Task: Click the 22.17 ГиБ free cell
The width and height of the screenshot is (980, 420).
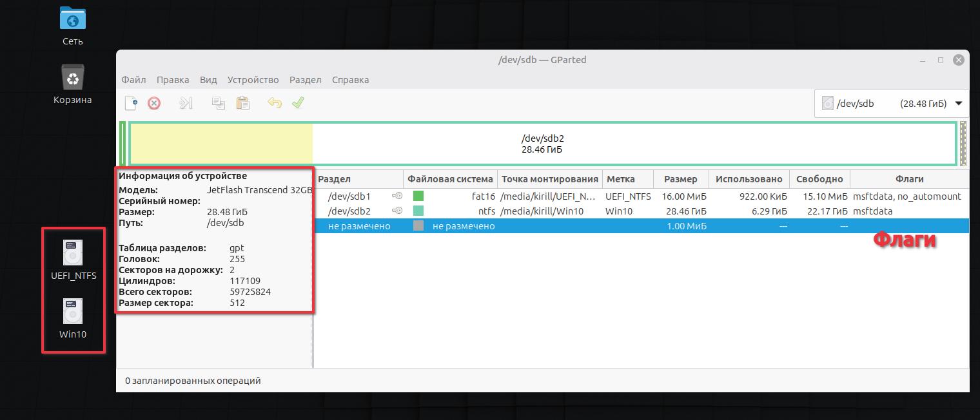Action: (x=827, y=211)
